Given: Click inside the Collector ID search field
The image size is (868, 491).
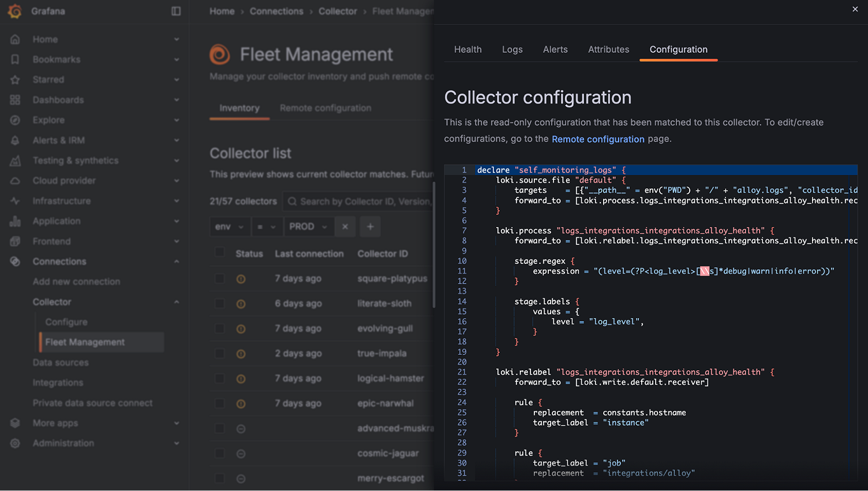Looking at the screenshot, I should [358, 201].
